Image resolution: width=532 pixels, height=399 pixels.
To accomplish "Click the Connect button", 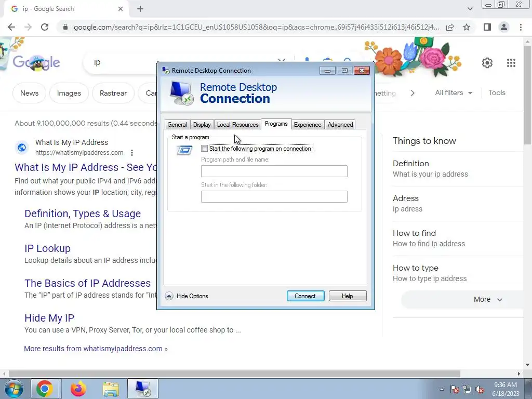I will point(305,296).
